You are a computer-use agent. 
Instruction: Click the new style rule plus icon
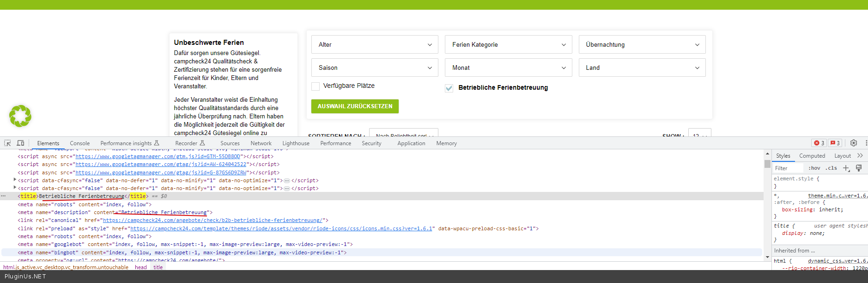click(846, 168)
